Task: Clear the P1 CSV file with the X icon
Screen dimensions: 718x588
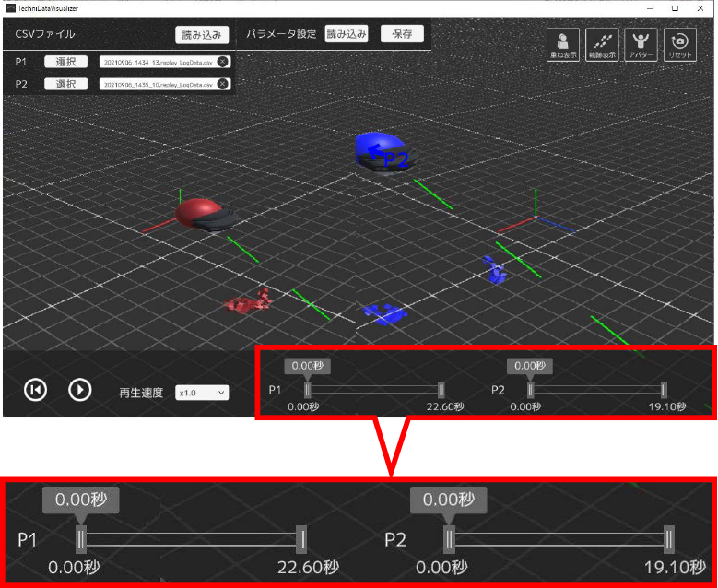Action: pos(223,62)
